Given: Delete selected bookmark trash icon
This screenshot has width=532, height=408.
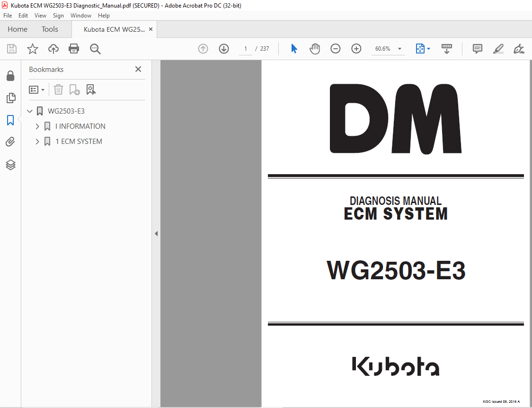Looking at the screenshot, I should [58, 89].
